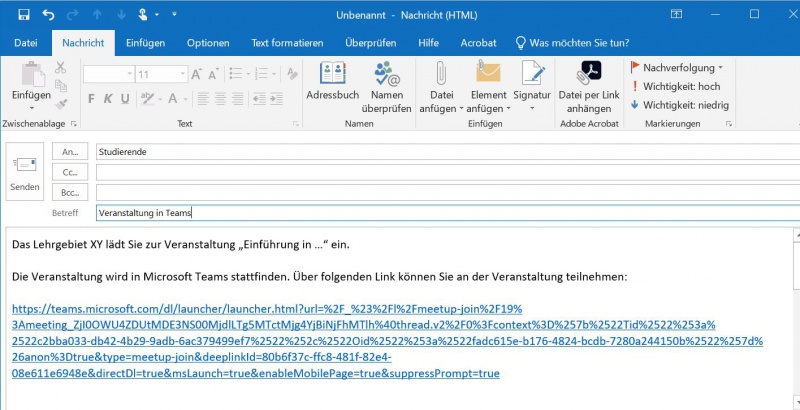
Task: Undo last action in title bar
Action: pyautogui.click(x=48, y=15)
